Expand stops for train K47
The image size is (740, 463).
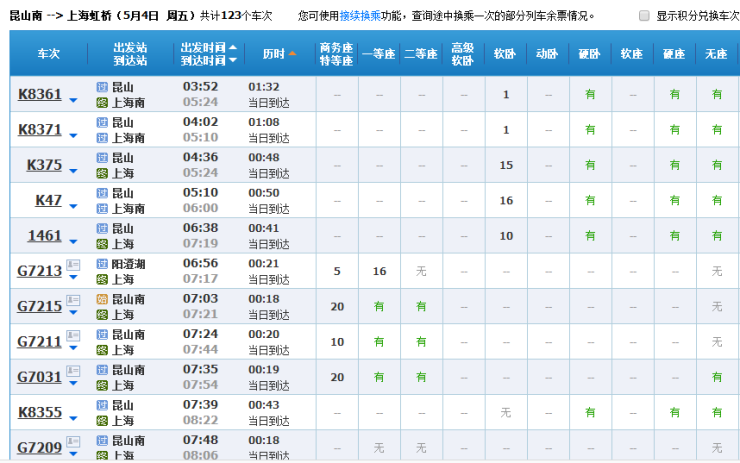(73, 206)
